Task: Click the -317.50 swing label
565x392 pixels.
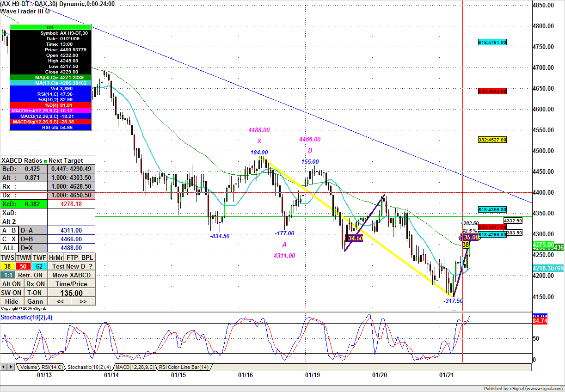Action: coord(453,300)
